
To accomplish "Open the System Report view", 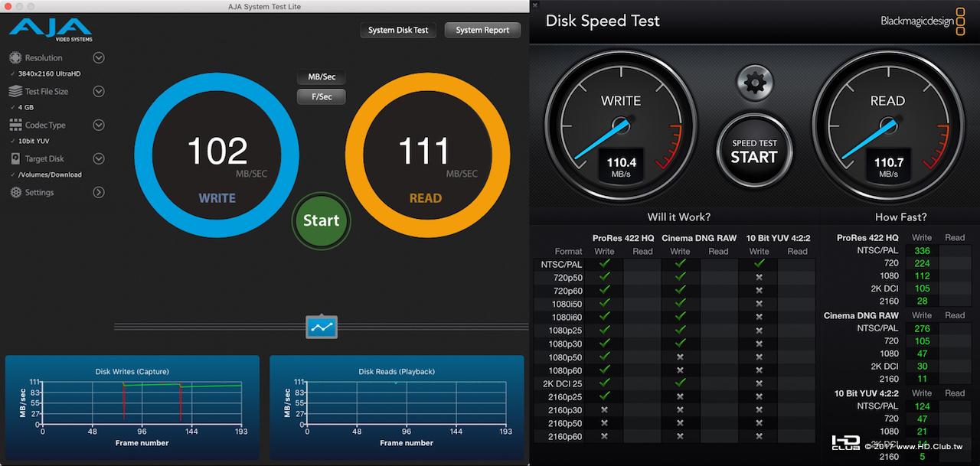I will (x=482, y=31).
